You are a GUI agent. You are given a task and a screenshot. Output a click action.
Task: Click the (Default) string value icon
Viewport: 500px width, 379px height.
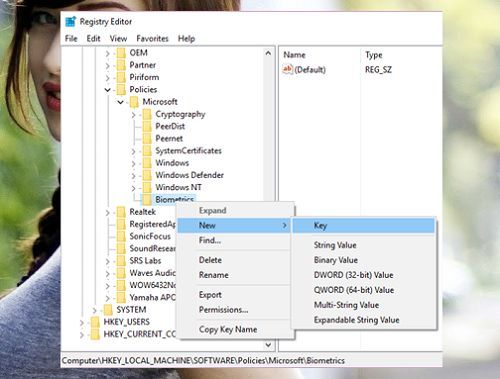tap(287, 69)
